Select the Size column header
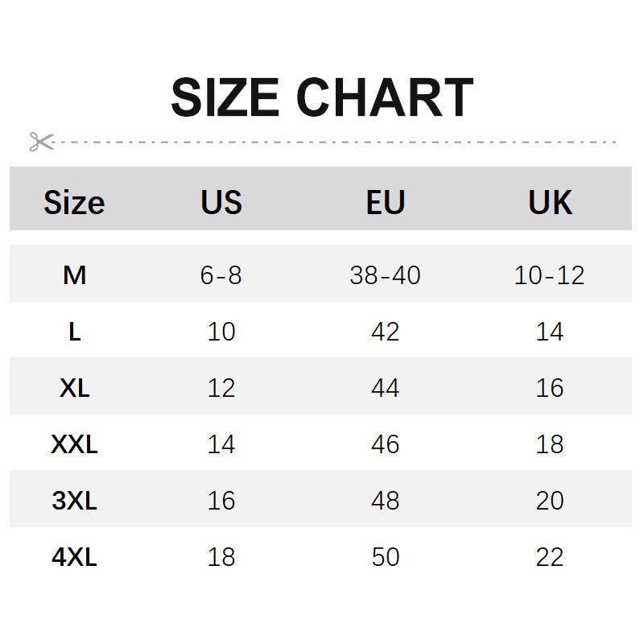 click(x=74, y=202)
